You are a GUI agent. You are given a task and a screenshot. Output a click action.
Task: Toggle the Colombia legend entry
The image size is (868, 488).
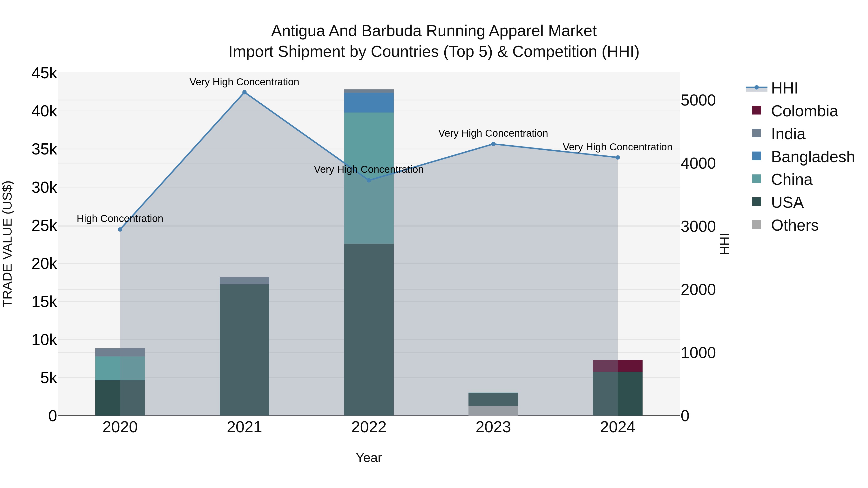(x=795, y=111)
